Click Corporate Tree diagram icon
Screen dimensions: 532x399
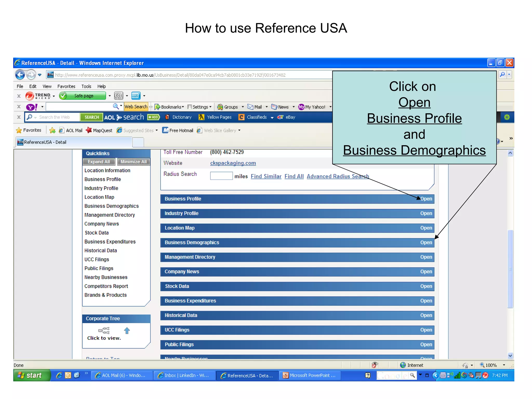pos(104,330)
